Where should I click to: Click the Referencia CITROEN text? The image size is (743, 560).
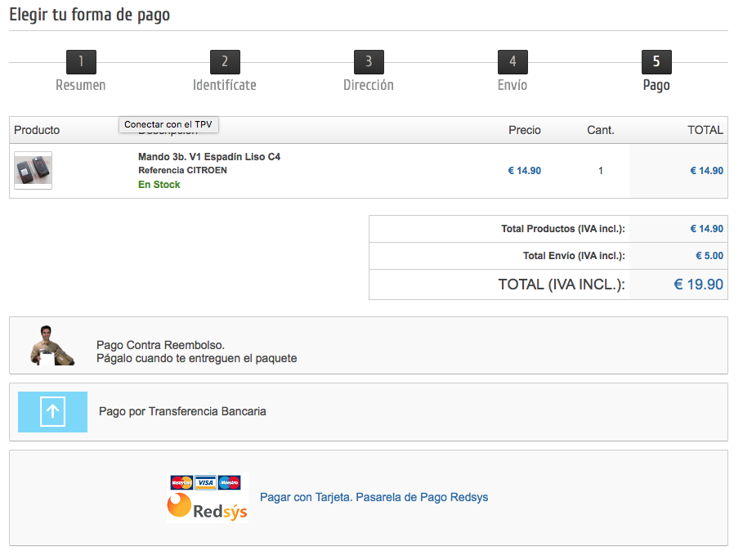182,170
